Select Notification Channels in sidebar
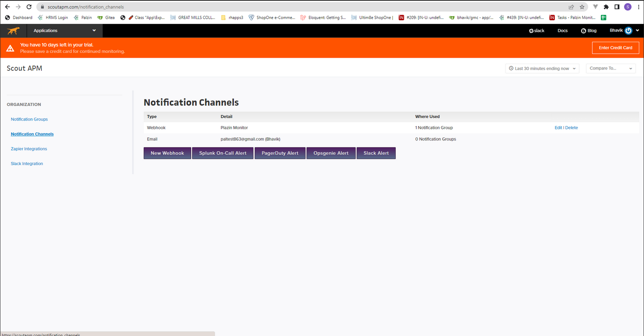 click(32, 134)
